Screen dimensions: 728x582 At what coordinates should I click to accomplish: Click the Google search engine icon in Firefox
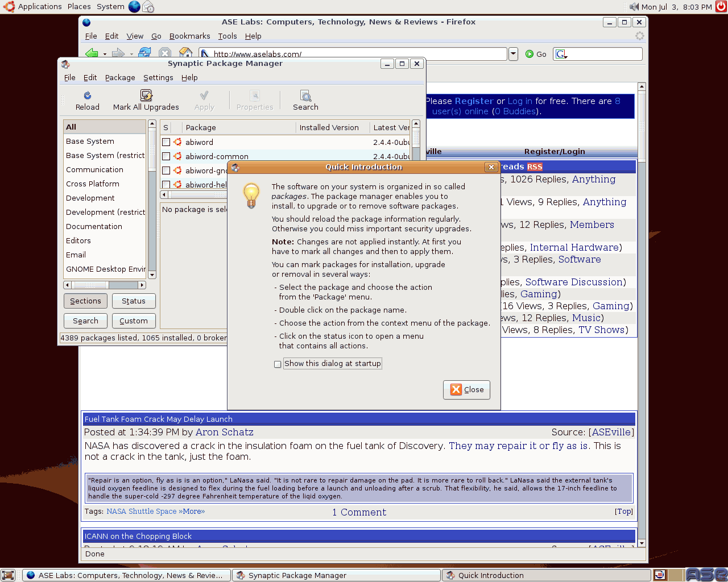pyautogui.click(x=561, y=54)
